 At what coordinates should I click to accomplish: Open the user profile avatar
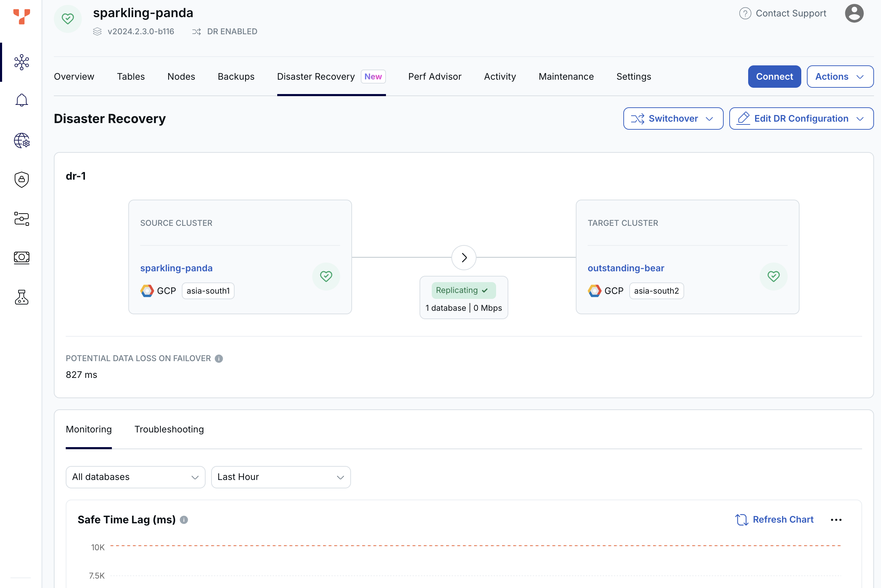point(854,14)
